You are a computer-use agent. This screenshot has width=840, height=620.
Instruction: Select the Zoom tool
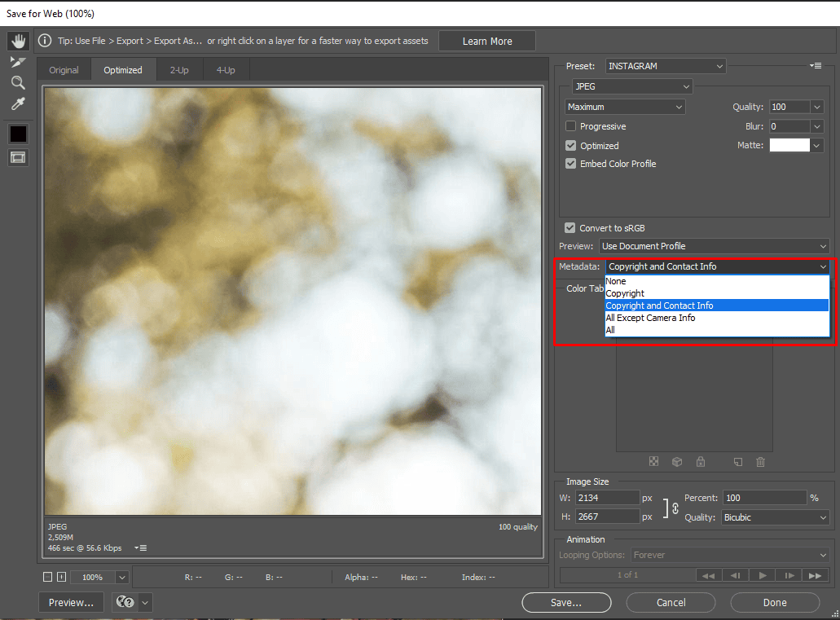[18, 82]
